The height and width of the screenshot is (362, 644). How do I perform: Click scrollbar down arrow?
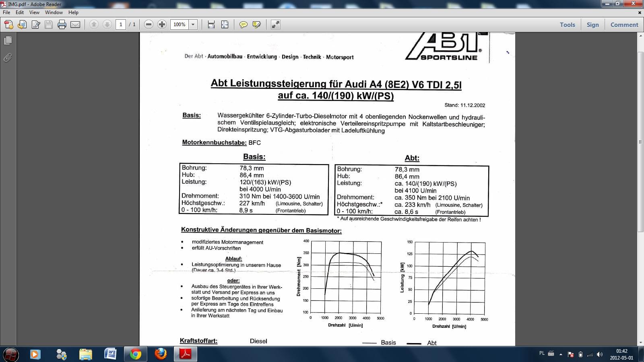[640, 342]
